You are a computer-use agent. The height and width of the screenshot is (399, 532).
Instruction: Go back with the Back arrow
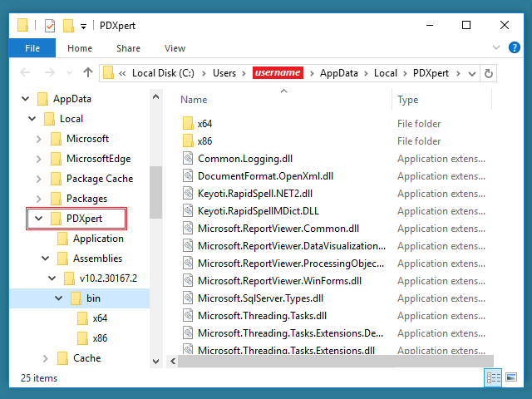[25, 72]
